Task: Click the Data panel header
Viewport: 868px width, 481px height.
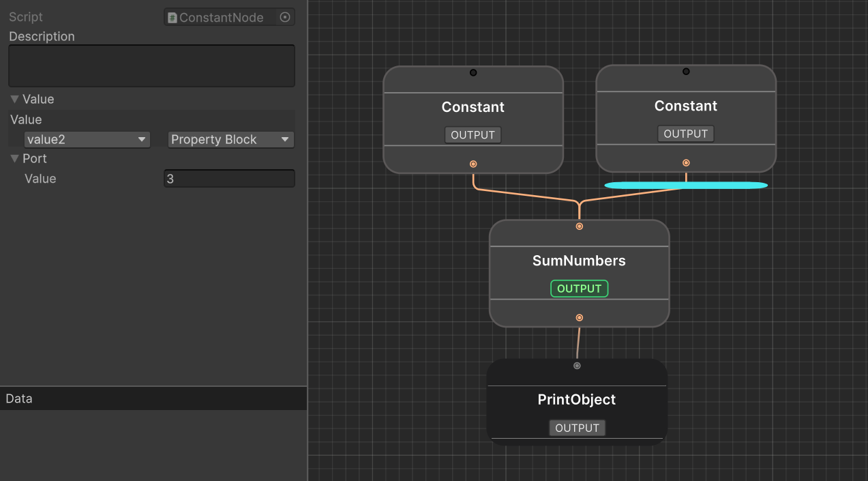Action: (x=153, y=398)
